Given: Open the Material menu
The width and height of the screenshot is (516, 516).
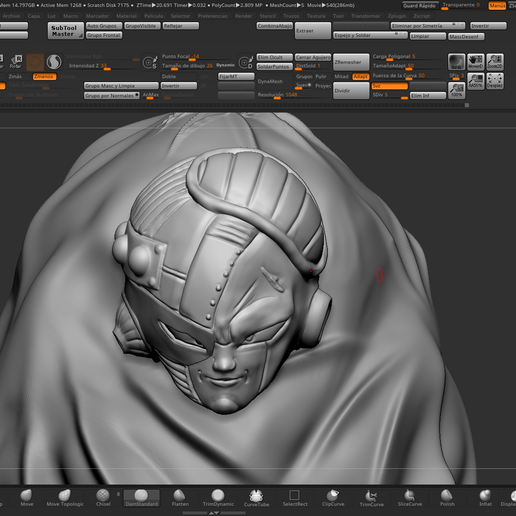Looking at the screenshot, I should tap(126, 16).
